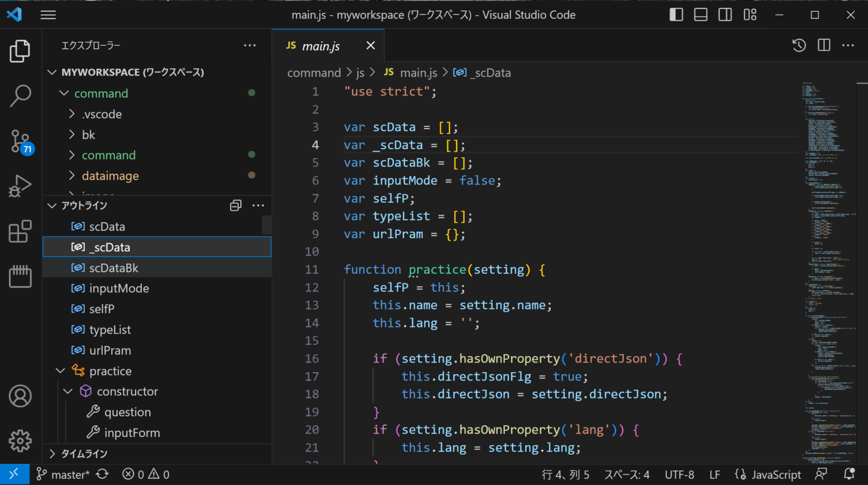Open the notifications bell icon

coord(850,474)
